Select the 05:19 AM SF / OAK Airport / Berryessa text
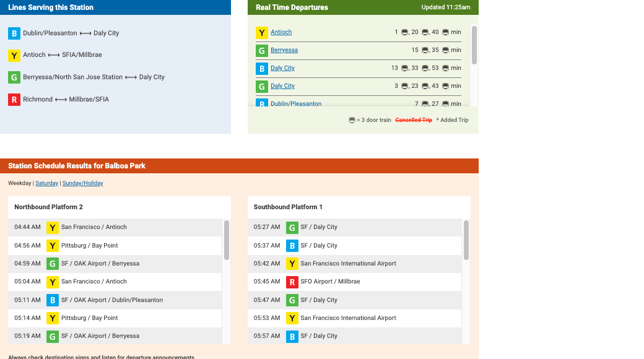Viewport: 644px width, 359px height. tap(100, 335)
